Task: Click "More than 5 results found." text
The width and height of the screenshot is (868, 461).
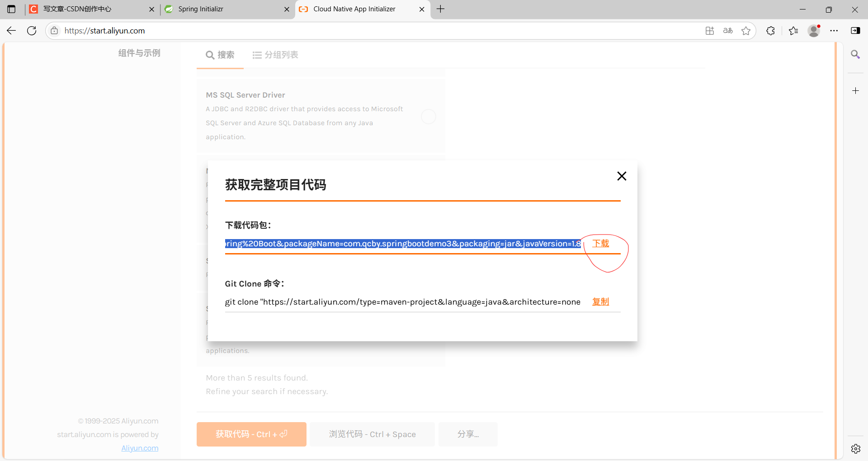Action: 257,378
